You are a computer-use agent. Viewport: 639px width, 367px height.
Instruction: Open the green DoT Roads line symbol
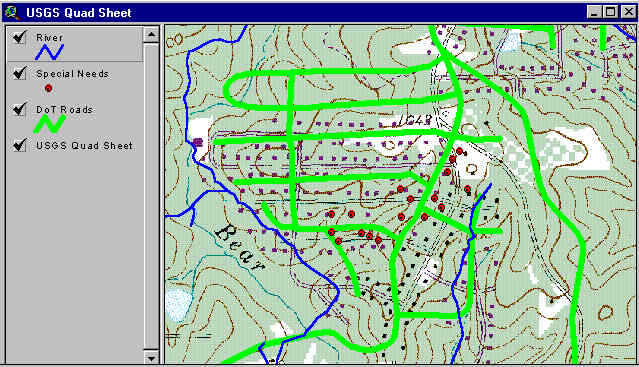(49, 124)
